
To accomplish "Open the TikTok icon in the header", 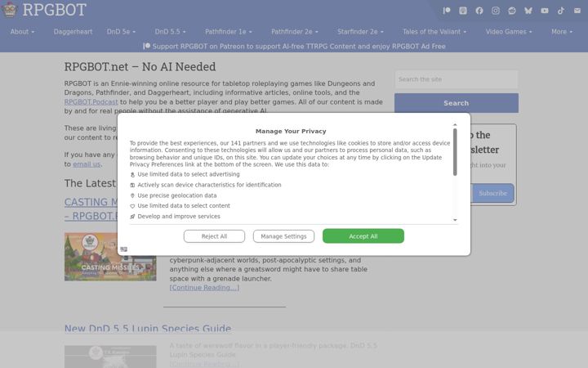I will pos(560,11).
